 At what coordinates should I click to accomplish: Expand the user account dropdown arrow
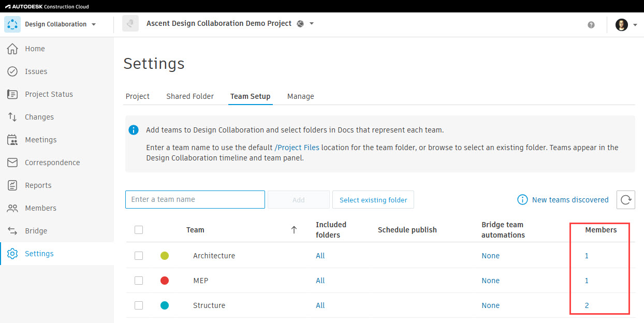pos(635,25)
